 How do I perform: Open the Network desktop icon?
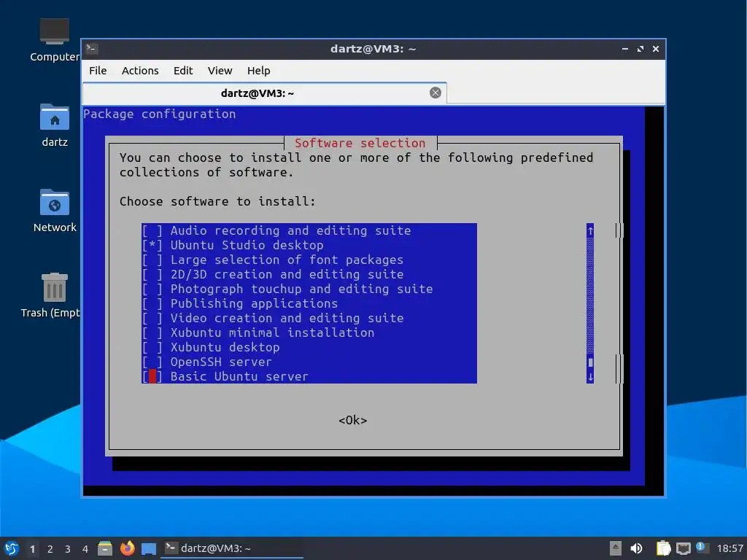pos(54,211)
